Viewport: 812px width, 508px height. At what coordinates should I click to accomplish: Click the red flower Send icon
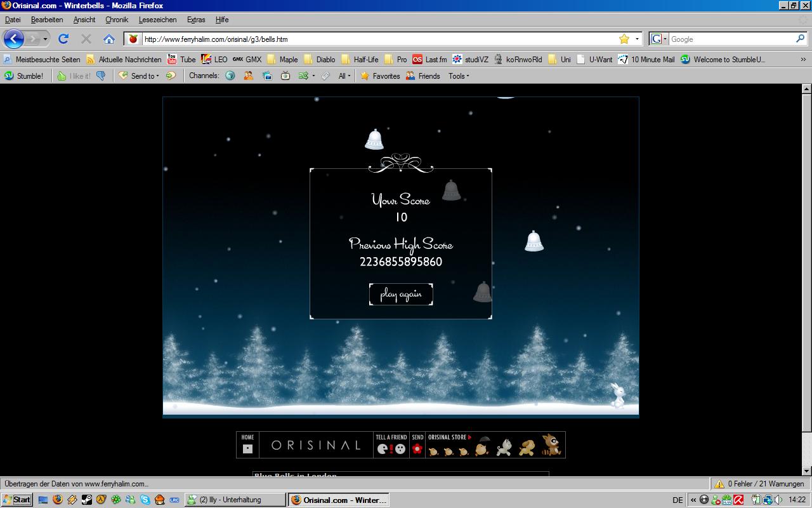pos(417,448)
